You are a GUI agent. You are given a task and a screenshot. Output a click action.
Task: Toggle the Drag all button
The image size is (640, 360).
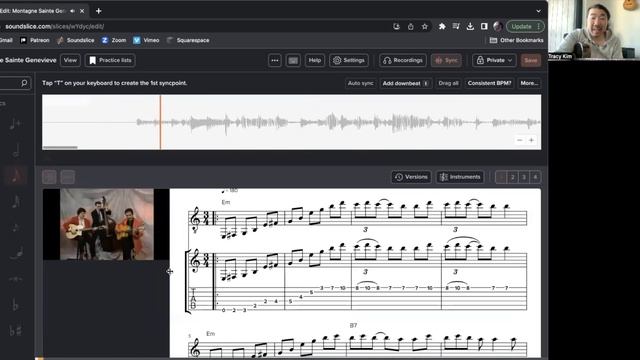(448, 83)
